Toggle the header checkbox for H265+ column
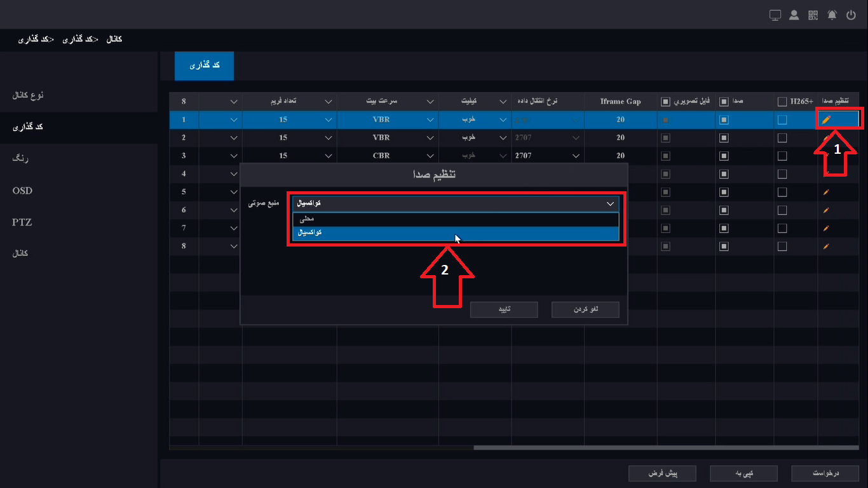 782,102
